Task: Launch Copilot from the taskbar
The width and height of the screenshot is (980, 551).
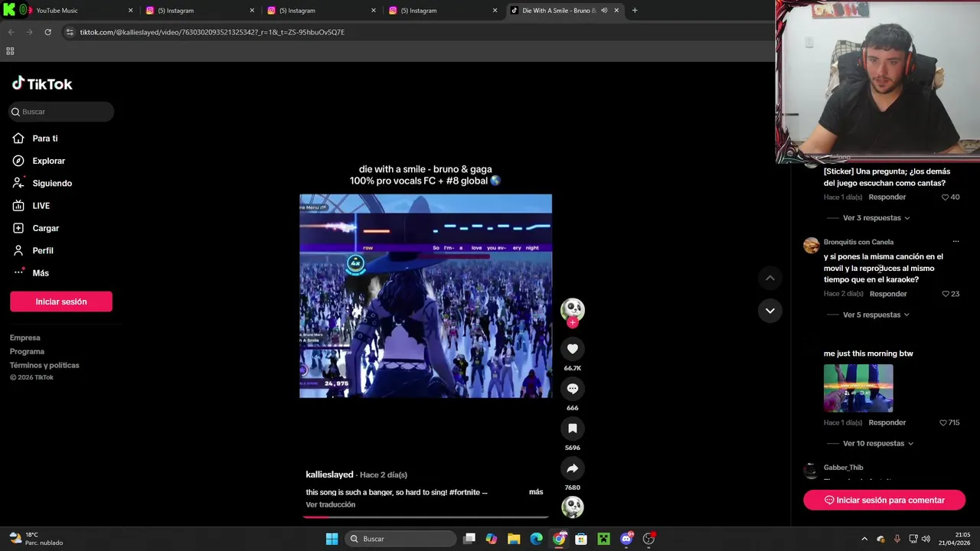Action: (492, 539)
